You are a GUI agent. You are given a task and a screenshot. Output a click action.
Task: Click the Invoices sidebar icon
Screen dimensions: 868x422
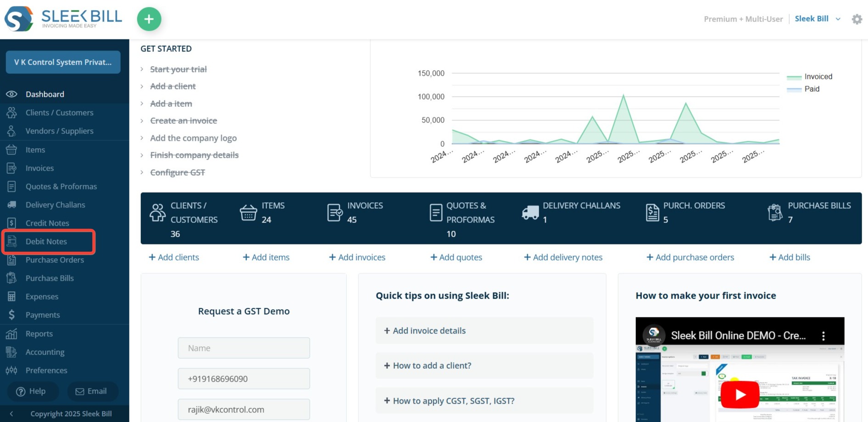11,168
